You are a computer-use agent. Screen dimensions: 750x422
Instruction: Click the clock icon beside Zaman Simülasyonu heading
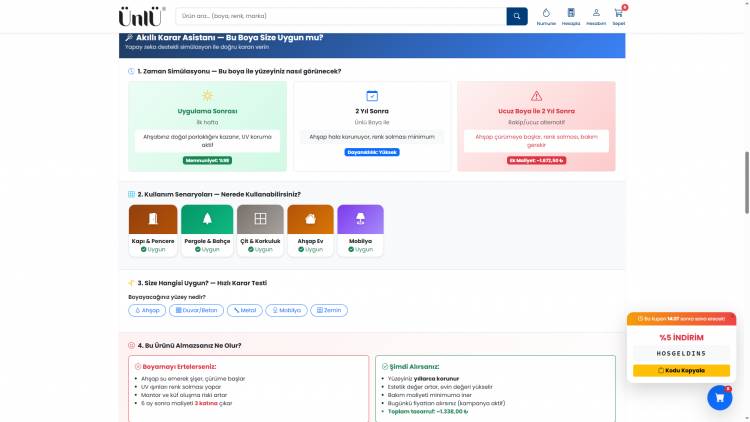[131, 71]
